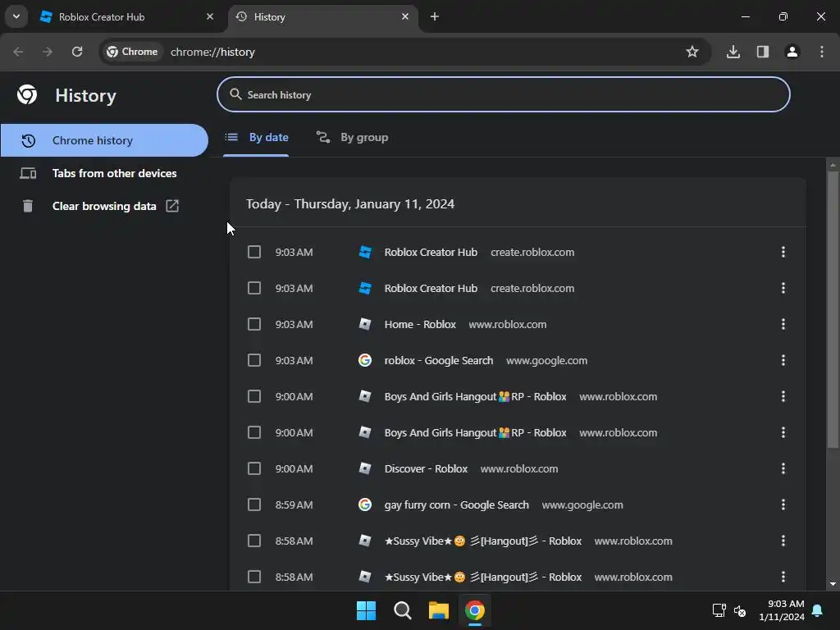This screenshot has width=840, height=630.
Task: Open more actions for second Roblox Creator Hub
Action: 783,288
